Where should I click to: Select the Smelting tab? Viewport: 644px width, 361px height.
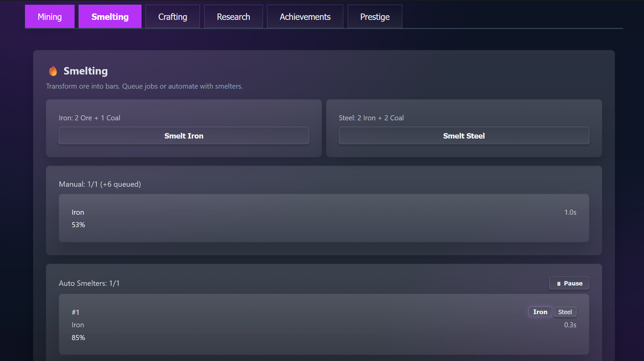click(x=110, y=17)
